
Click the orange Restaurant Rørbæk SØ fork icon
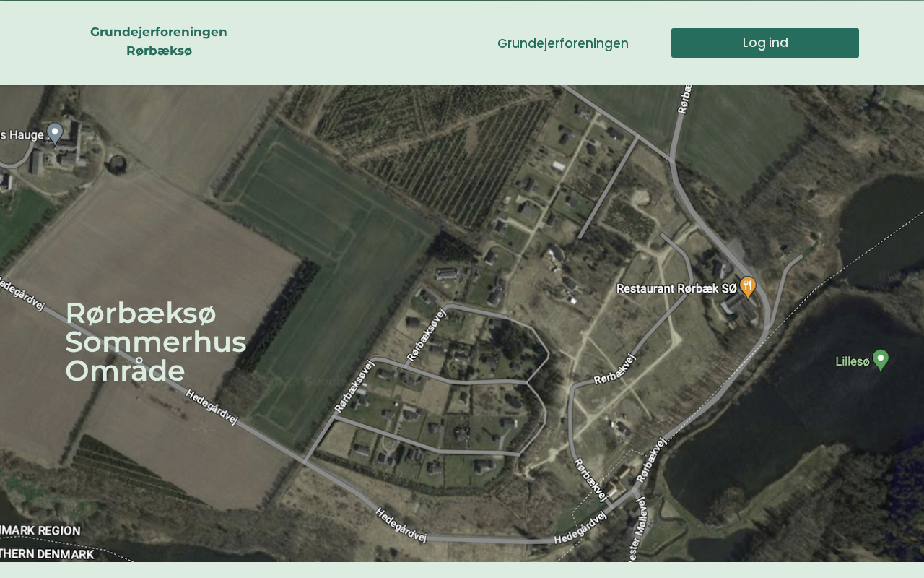[x=748, y=288]
